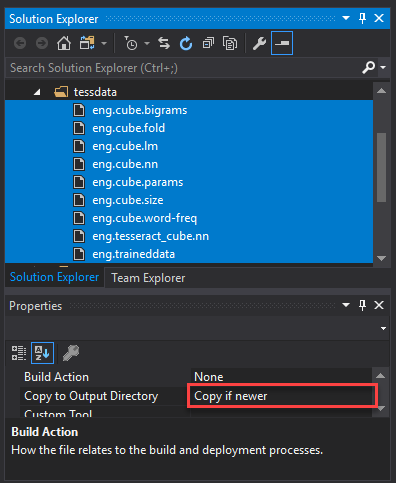Open Solution Explorer window position dropdown

pos(346,18)
